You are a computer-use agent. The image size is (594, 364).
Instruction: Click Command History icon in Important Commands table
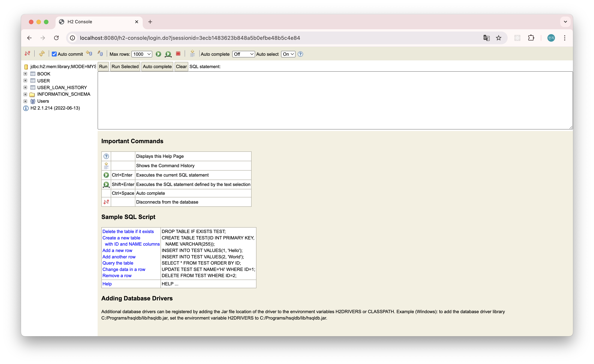pyautogui.click(x=106, y=165)
